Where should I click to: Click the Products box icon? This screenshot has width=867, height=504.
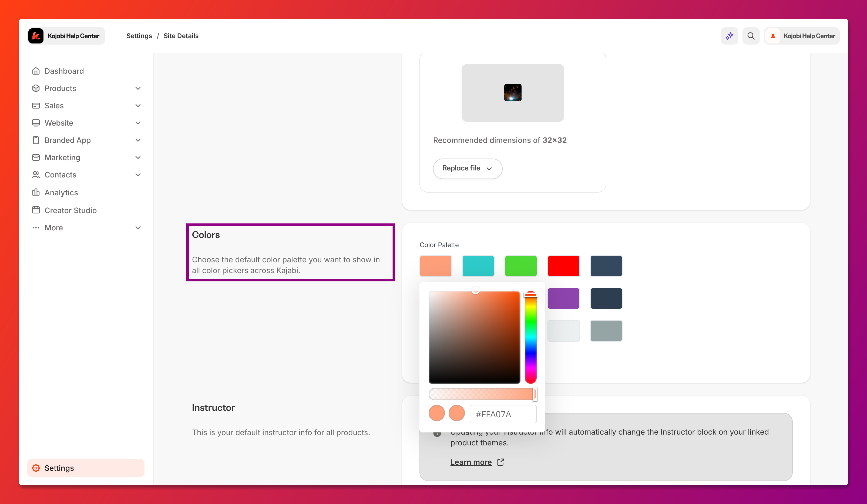pos(36,88)
